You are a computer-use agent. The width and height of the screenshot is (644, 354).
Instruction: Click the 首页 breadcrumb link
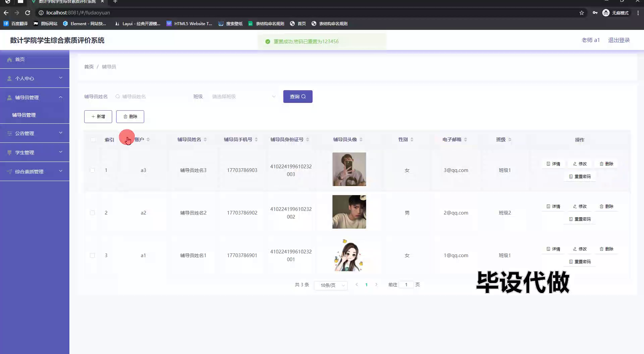89,67
